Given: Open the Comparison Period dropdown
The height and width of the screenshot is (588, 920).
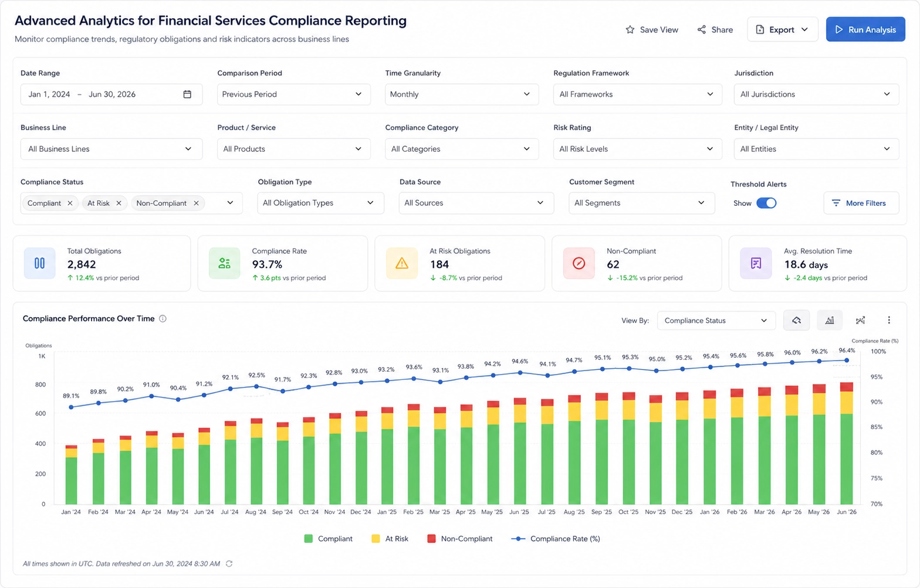Looking at the screenshot, I should point(293,94).
